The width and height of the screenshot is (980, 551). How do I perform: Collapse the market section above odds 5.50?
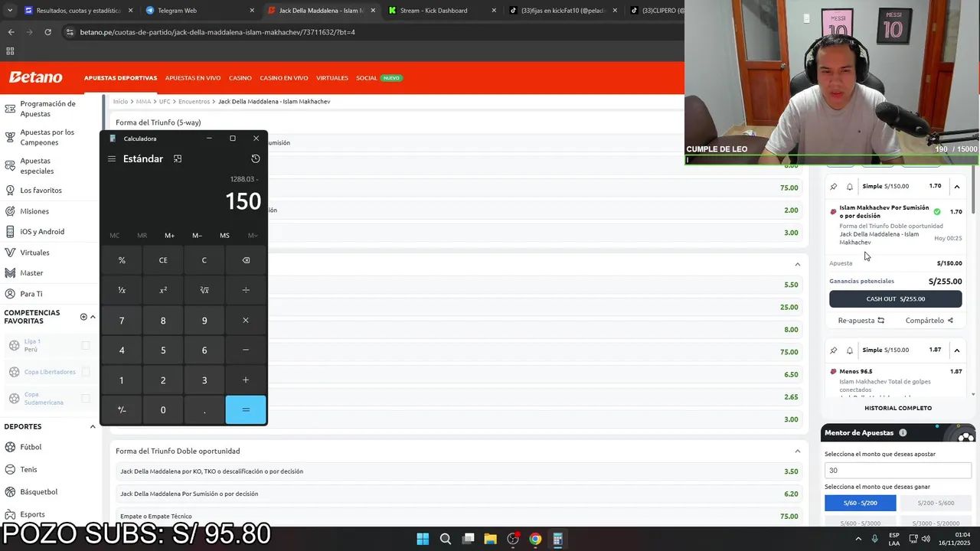797,265
